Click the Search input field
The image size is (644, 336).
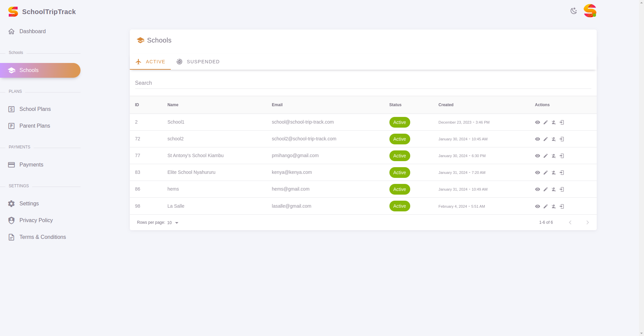click(x=363, y=83)
